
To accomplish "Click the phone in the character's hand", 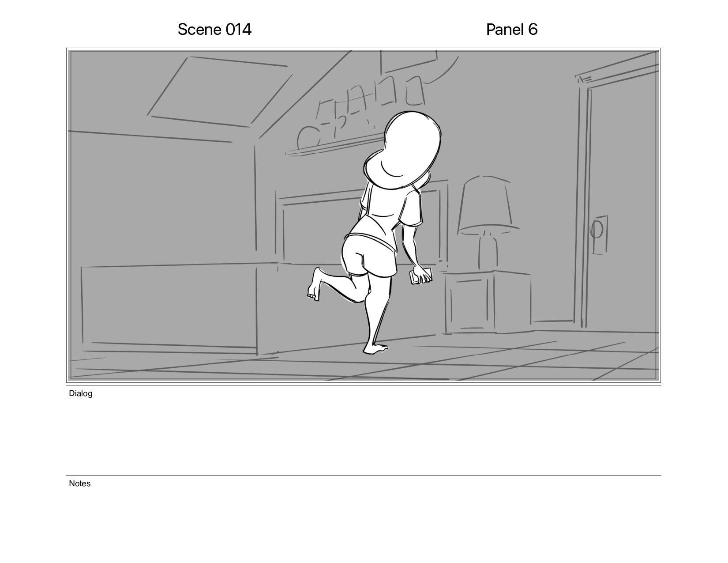I will [x=420, y=276].
